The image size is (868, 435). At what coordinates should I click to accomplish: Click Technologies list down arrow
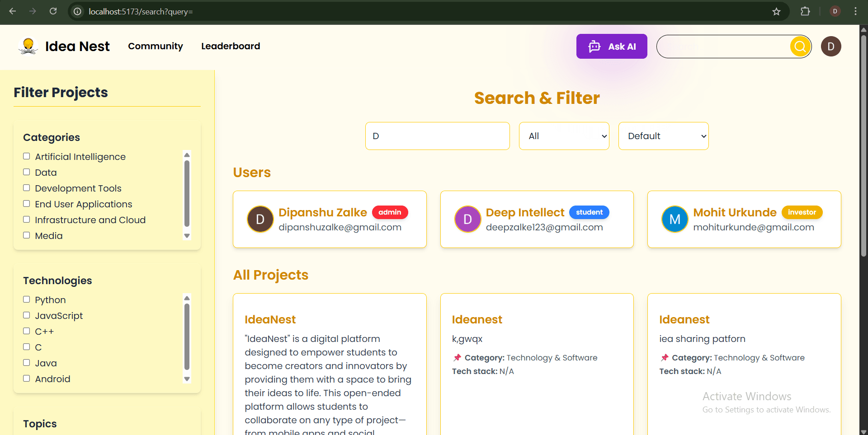(x=187, y=379)
